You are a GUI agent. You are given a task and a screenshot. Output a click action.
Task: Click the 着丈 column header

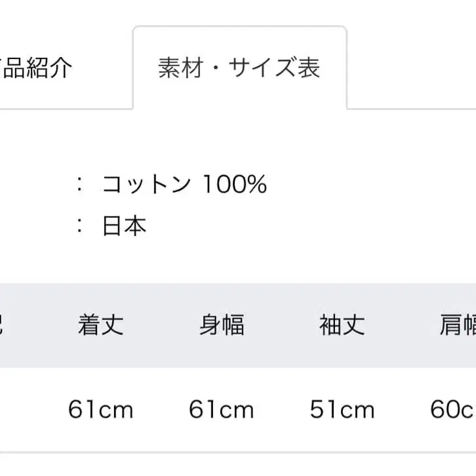coord(101,325)
